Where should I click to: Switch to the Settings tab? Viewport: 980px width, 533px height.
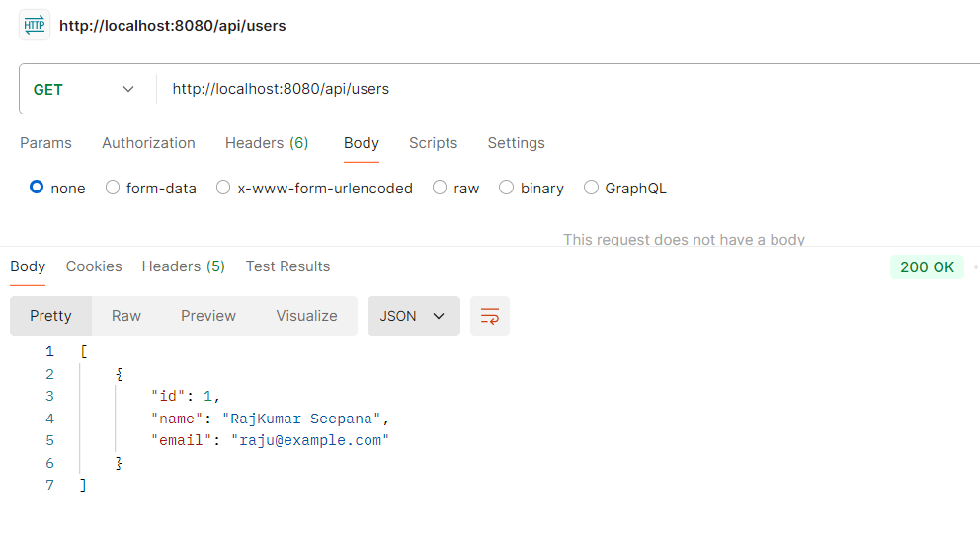click(x=516, y=143)
